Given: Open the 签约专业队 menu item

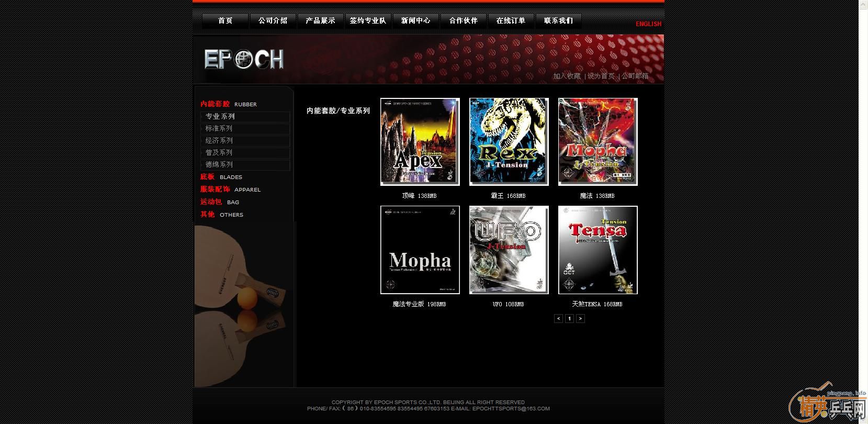Looking at the screenshot, I should [368, 21].
